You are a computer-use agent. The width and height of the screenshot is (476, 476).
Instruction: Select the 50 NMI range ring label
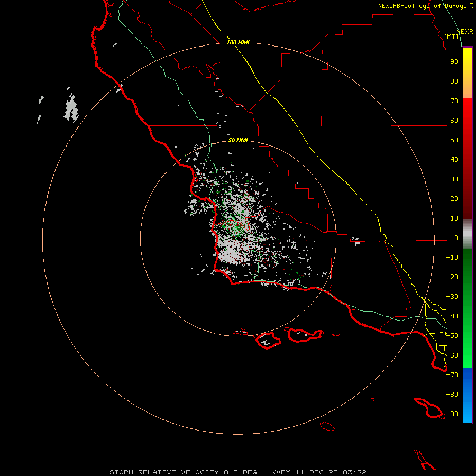point(238,140)
